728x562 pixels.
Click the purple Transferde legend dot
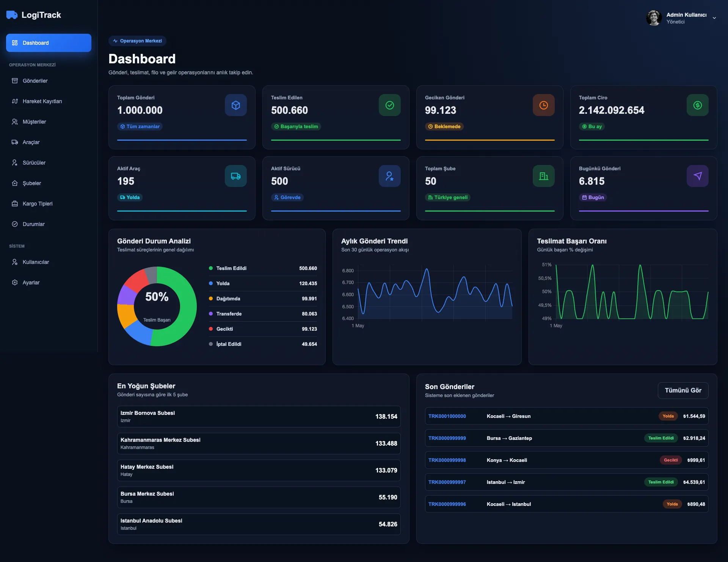(x=211, y=314)
